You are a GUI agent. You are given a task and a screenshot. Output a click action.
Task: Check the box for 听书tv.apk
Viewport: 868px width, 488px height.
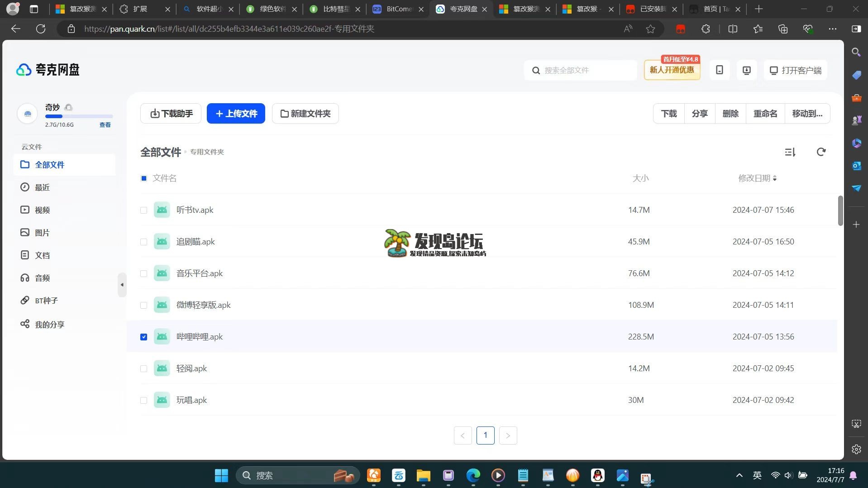pos(143,210)
